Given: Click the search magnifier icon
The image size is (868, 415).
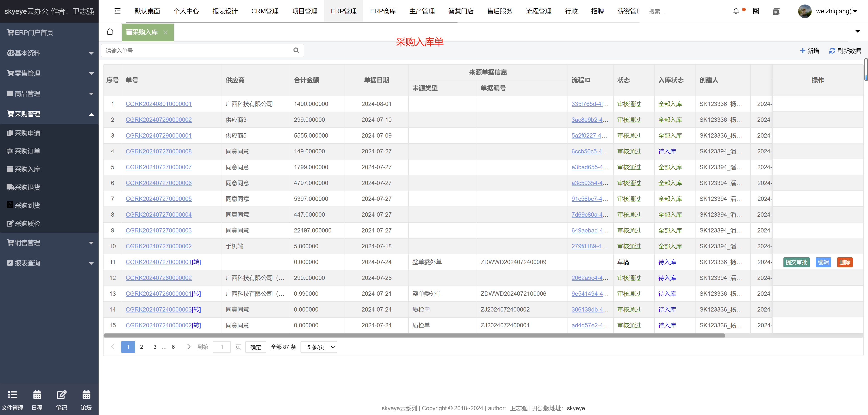Looking at the screenshot, I should [x=296, y=50].
